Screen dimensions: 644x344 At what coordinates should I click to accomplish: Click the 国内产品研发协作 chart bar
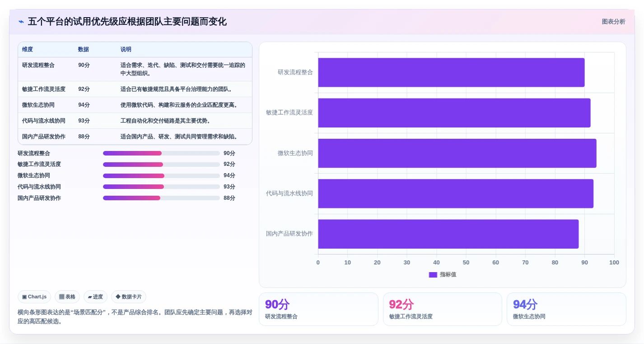(x=448, y=234)
